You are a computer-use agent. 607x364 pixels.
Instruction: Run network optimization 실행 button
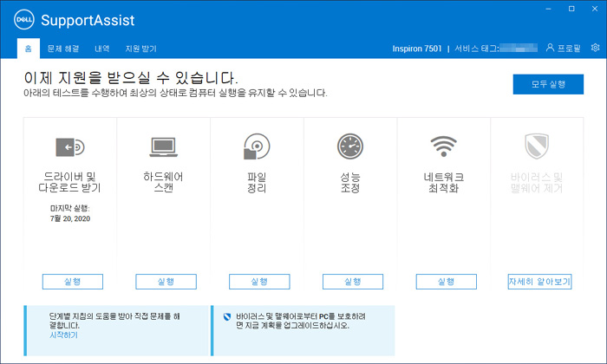tap(446, 282)
